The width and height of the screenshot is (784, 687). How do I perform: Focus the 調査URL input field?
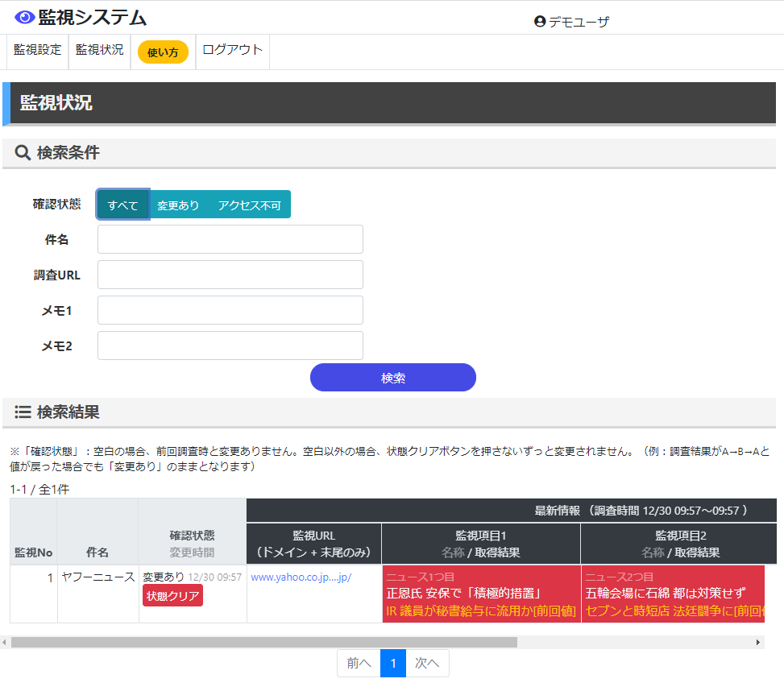pyautogui.click(x=230, y=275)
